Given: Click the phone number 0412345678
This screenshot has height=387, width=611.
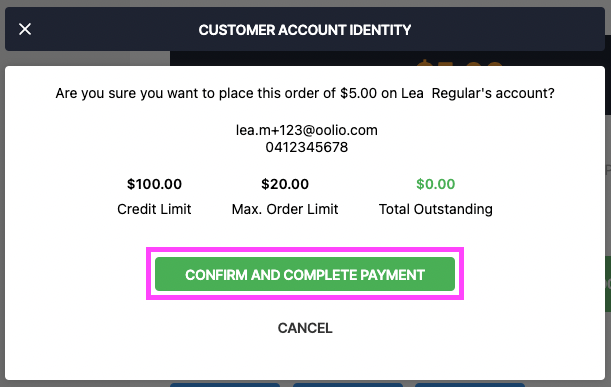Looking at the screenshot, I should click(x=307, y=147).
